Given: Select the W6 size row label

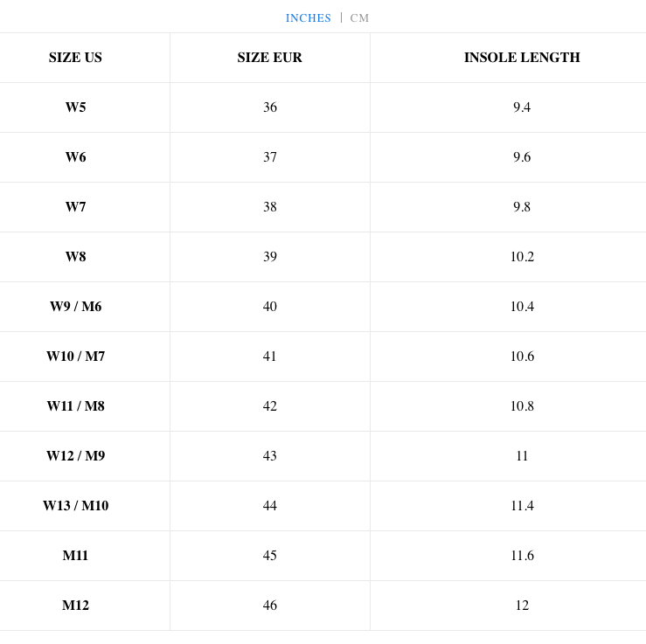Looking at the screenshot, I should coord(75,157).
